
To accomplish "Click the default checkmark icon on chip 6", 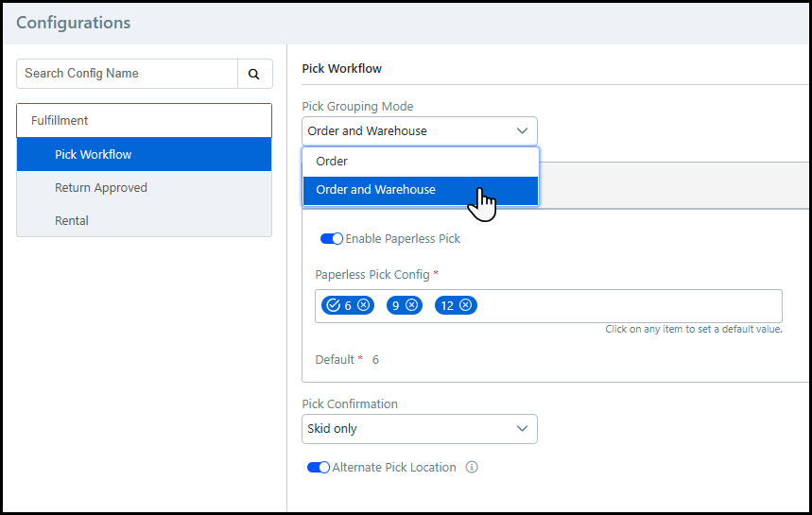I will click(x=333, y=305).
